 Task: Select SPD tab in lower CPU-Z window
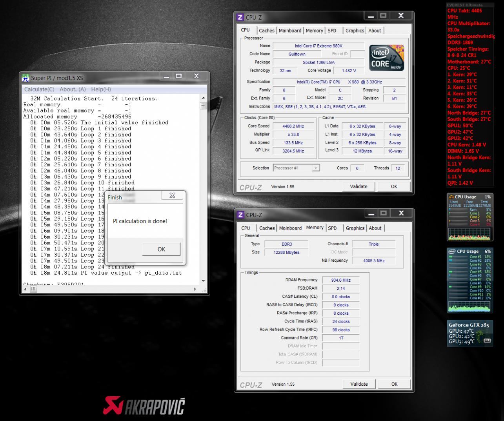coord(332,228)
